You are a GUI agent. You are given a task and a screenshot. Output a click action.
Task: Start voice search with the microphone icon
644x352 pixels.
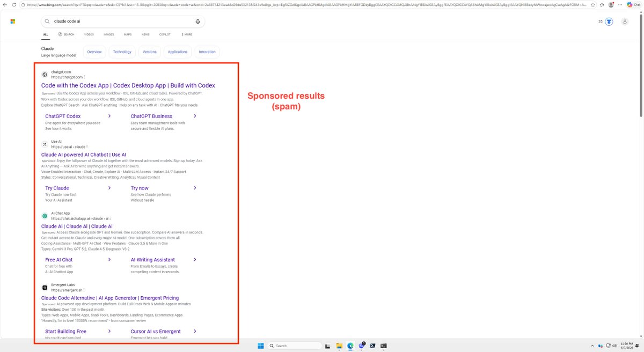click(x=198, y=21)
